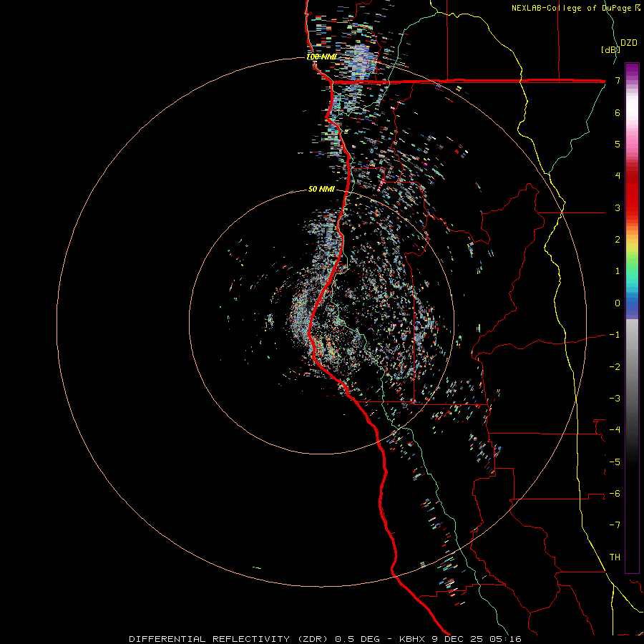The image size is (644, 644).
Task: Click the -2 value on the color scale
Action: (615, 367)
